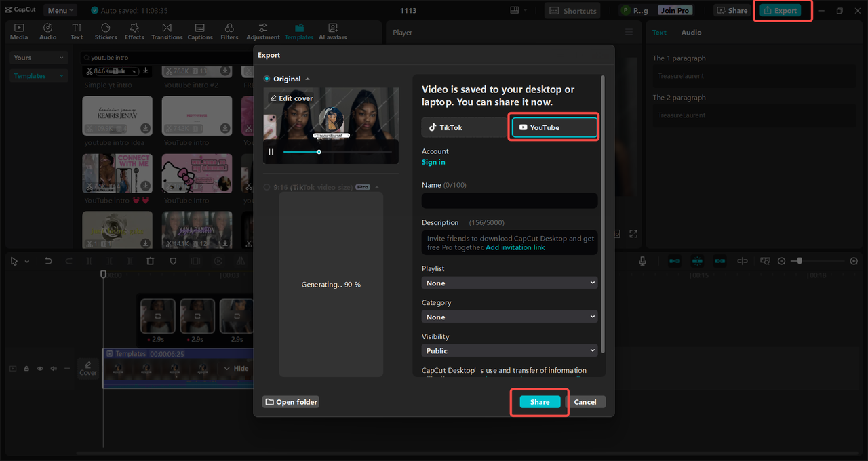This screenshot has width=868, height=461.
Task: Open the Audio panel
Action: coord(47,31)
